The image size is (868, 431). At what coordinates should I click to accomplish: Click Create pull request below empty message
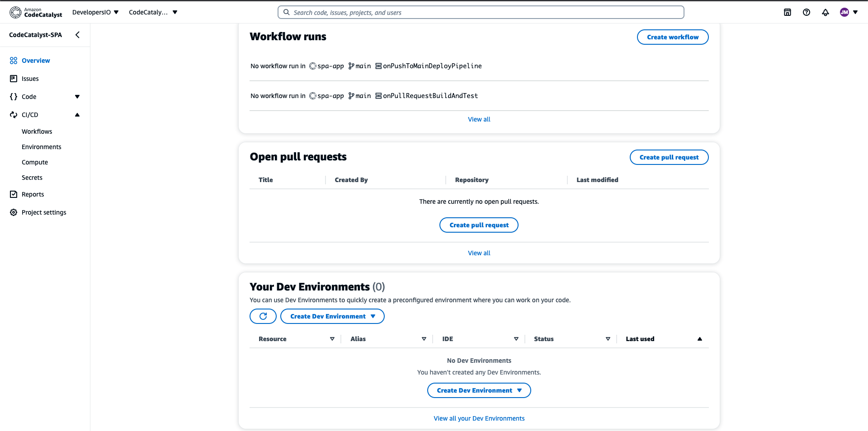coord(479,225)
